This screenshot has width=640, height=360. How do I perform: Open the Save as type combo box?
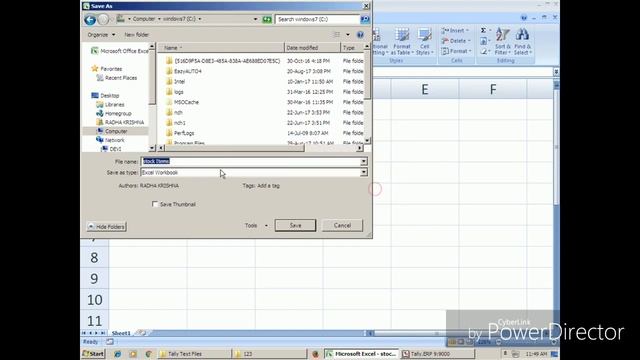click(253, 173)
